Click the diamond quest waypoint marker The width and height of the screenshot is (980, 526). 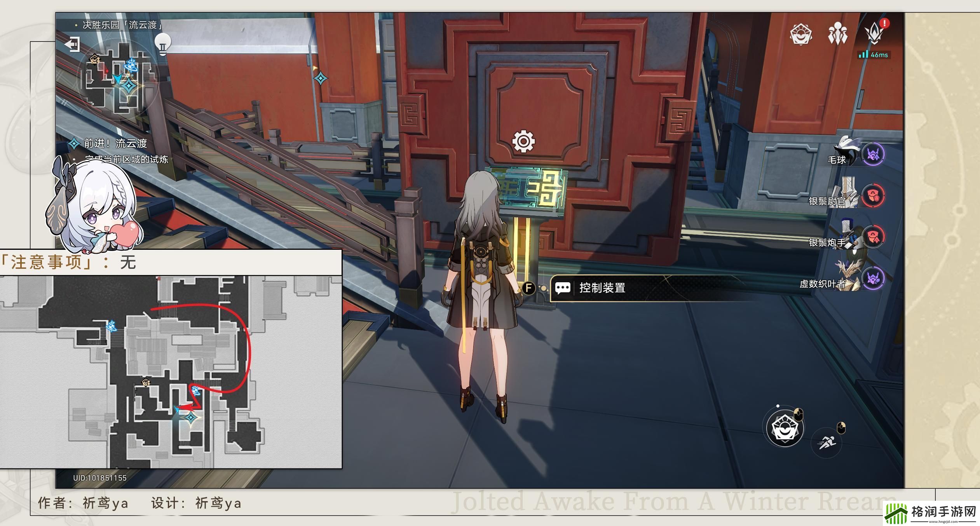[321, 78]
